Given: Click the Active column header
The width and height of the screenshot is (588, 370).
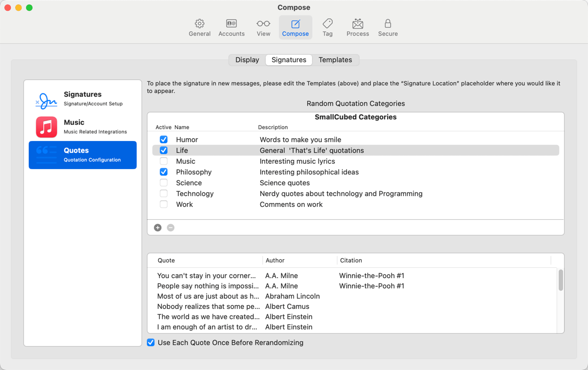Looking at the screenshot, I should (x=164, y=127).
